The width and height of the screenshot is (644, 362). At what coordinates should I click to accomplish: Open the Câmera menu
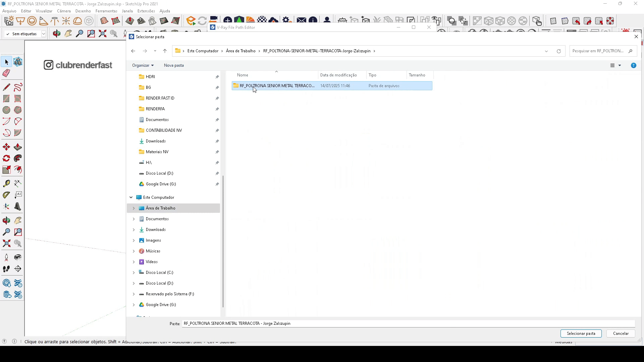click(x=64, y=11)
